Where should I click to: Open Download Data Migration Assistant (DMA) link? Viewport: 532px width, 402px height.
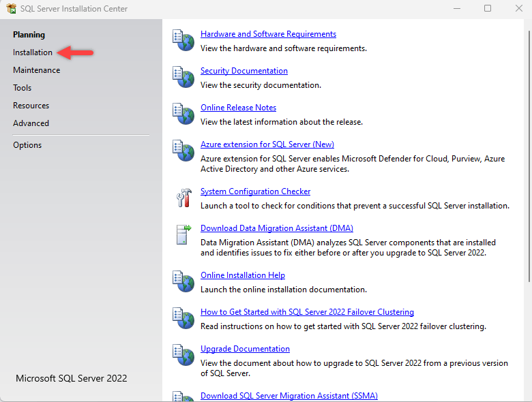point(277,228)
